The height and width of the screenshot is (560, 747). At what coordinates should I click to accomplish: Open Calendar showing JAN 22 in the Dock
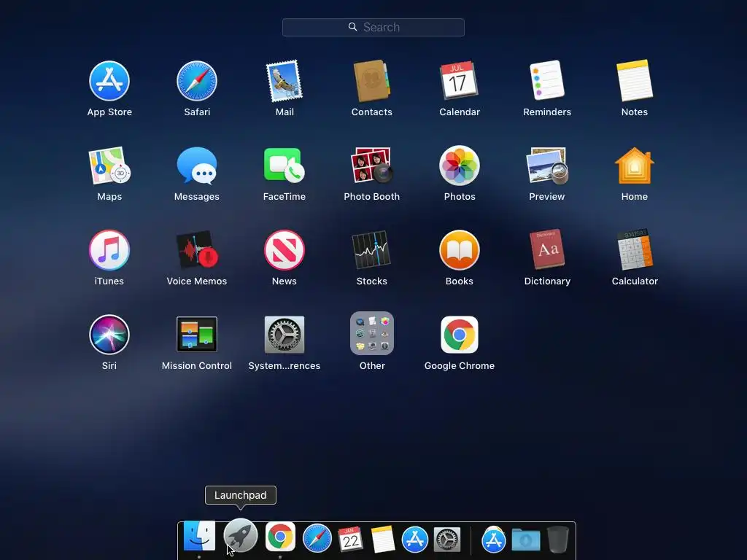click(x=350, y=539)
